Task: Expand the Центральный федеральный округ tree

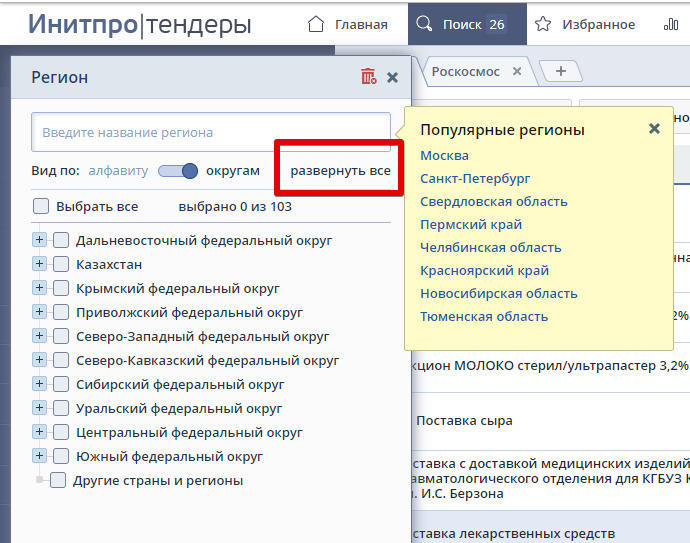Action: click(x=39, y=432)
